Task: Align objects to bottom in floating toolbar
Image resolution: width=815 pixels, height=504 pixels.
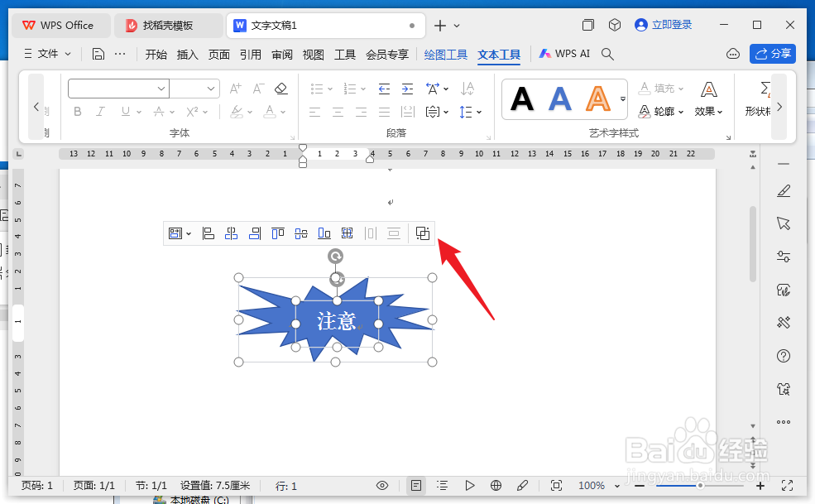Action: click(x=324, y=233)
